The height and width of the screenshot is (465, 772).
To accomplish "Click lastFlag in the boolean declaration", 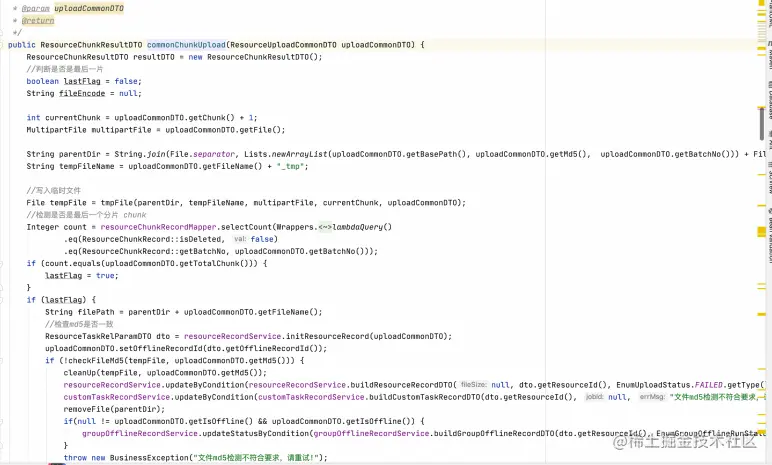I will point(82,81).
